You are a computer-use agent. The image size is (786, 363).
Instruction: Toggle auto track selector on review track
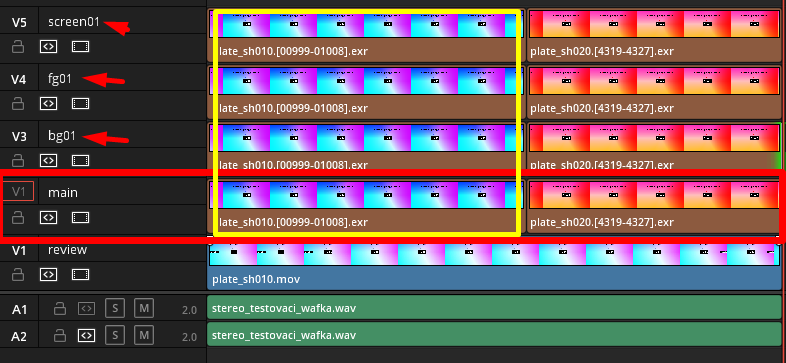48,275
